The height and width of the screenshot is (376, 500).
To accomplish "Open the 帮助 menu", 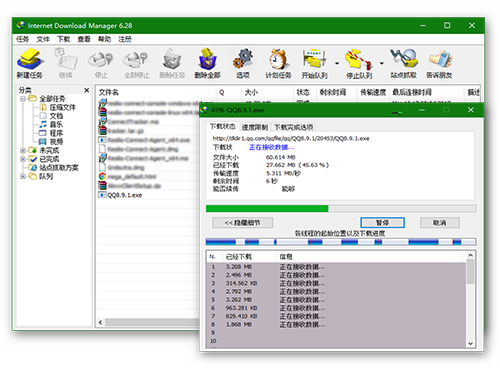I will [x=104, y=39].
